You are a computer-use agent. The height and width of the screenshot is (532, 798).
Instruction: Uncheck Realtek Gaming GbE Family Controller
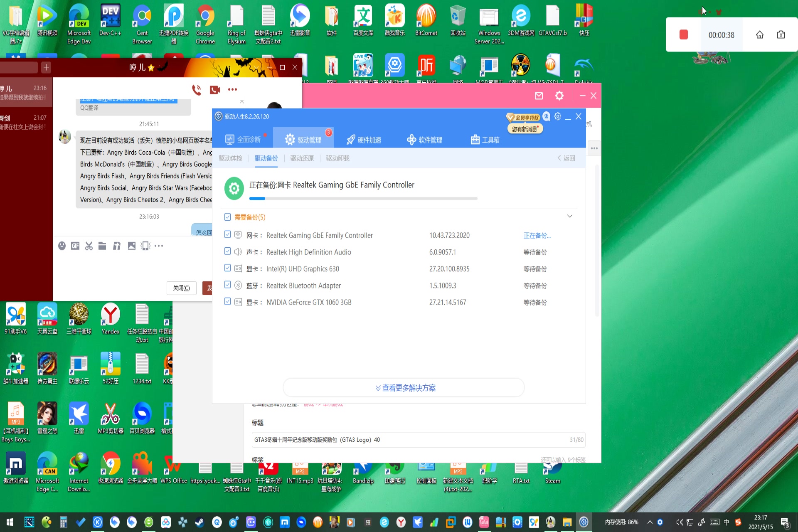click(227, 234)
